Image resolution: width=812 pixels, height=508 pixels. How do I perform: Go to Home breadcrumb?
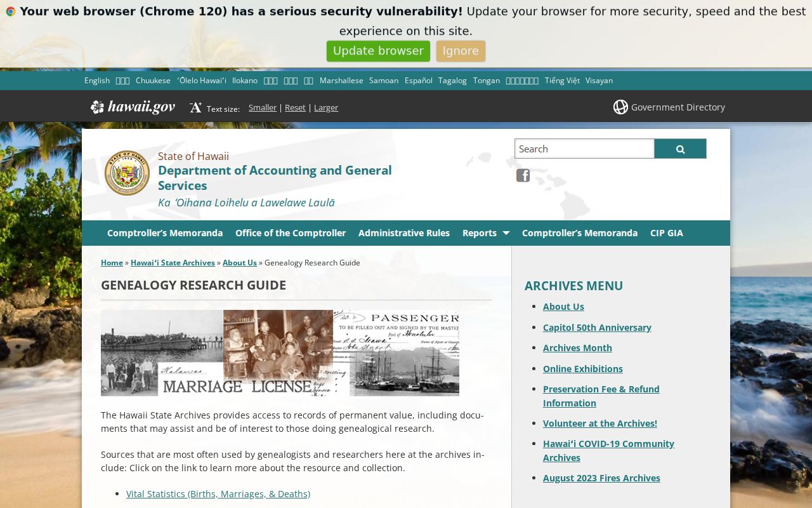[112, 262]
